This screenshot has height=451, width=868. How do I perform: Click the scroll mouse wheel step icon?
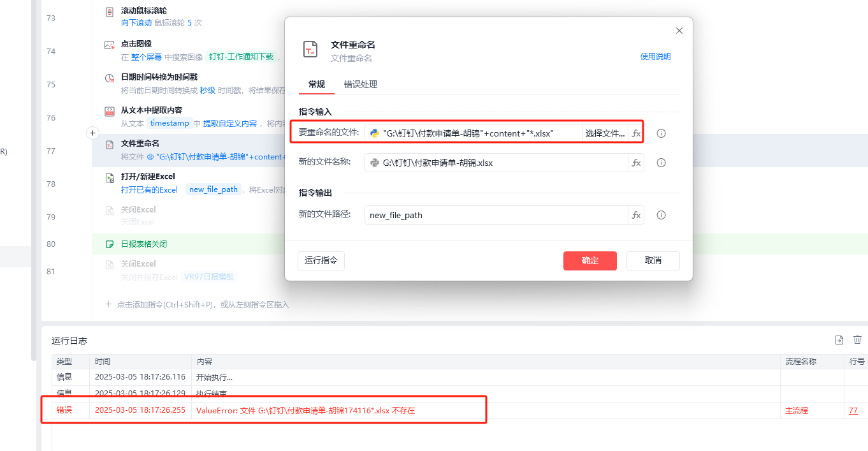[x=109, y=12]
